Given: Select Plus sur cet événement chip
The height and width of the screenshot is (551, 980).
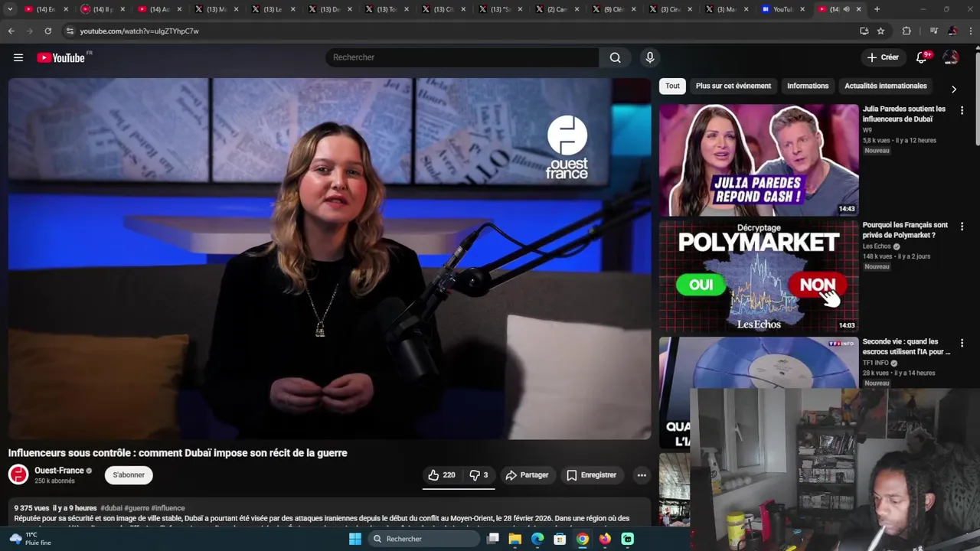Looking at the screenshot, I should (733, 86).
